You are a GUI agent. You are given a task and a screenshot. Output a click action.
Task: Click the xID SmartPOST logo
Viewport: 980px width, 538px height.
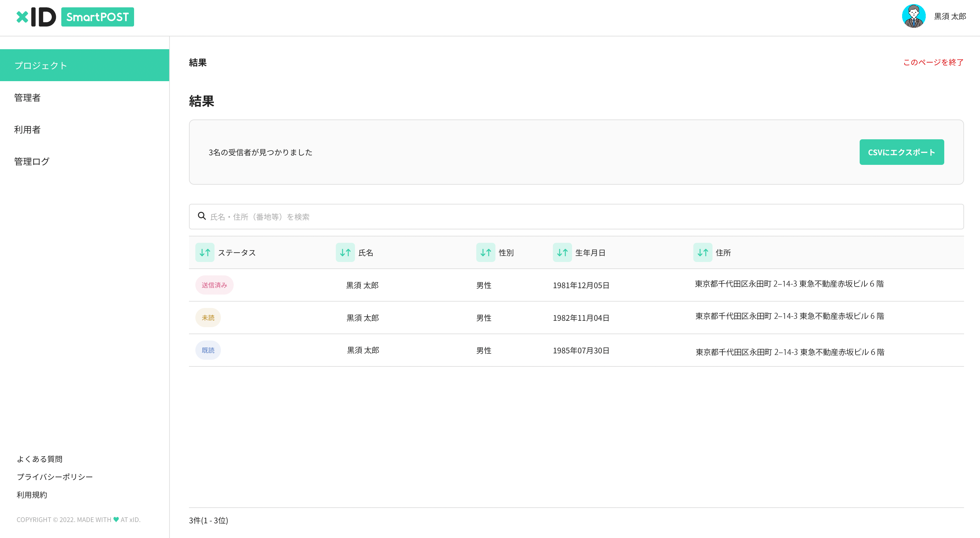click(x=75, y=17)
